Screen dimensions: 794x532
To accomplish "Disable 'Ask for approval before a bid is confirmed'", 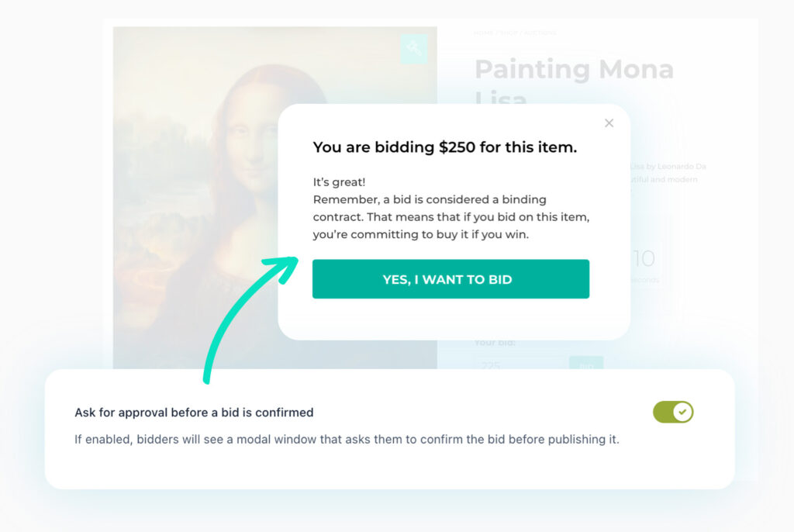I will click(673, 413).
